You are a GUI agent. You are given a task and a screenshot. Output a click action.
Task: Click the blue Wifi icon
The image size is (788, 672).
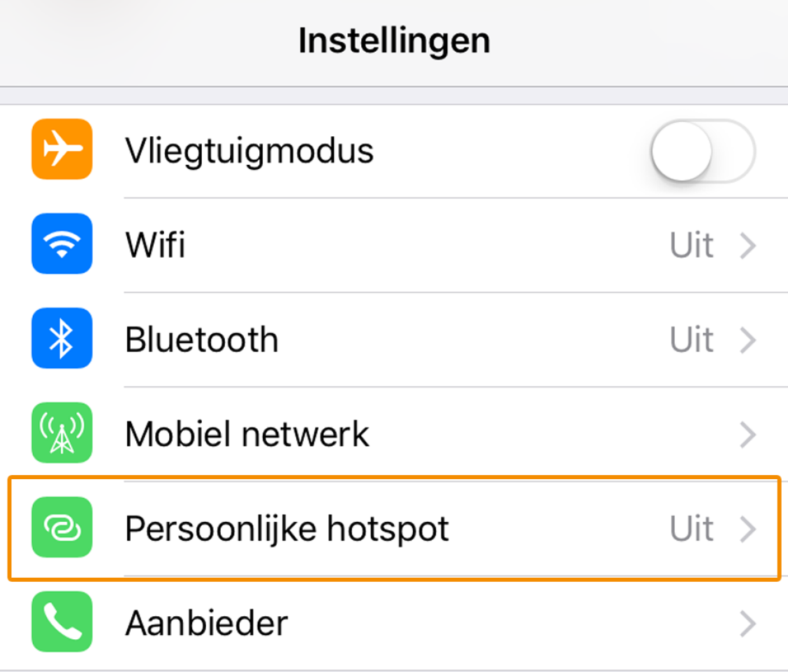click(61, 244)
